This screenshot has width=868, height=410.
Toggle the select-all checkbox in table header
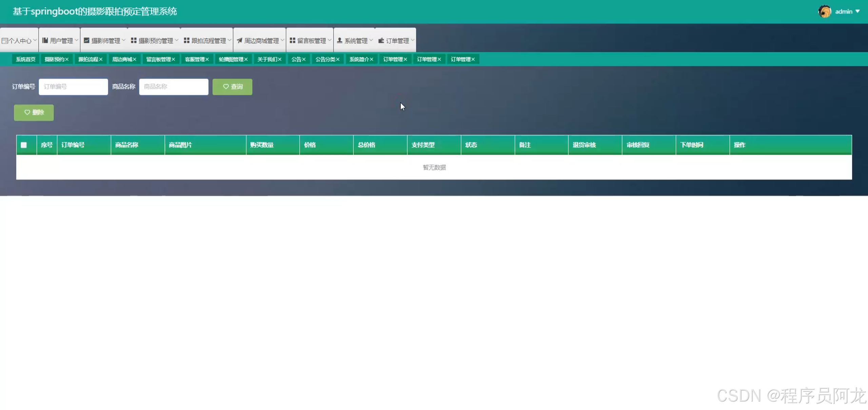(x=24, y=145)
